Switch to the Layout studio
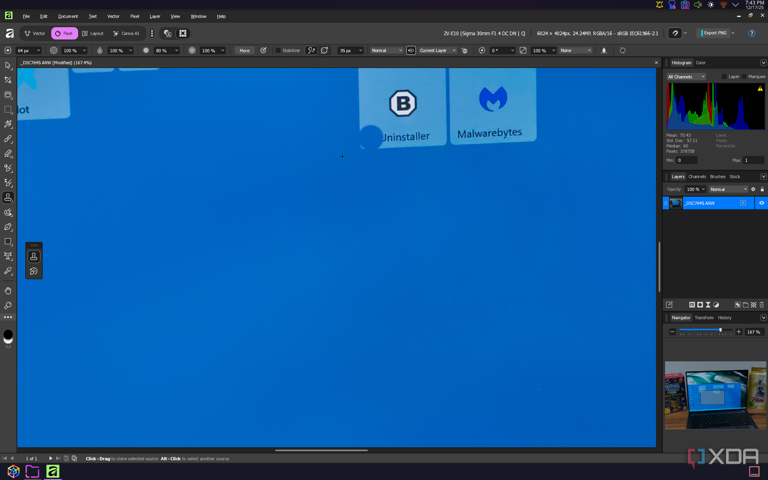Image resolution: width=768 pixels, height=480 pixels. coord(93,33)
